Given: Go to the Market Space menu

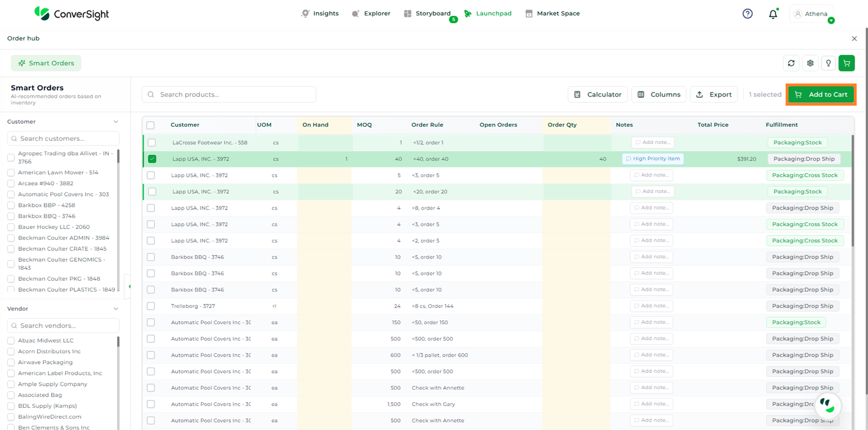Looking at the screenshot, I should pyautogui.click(x=552, y=14).
